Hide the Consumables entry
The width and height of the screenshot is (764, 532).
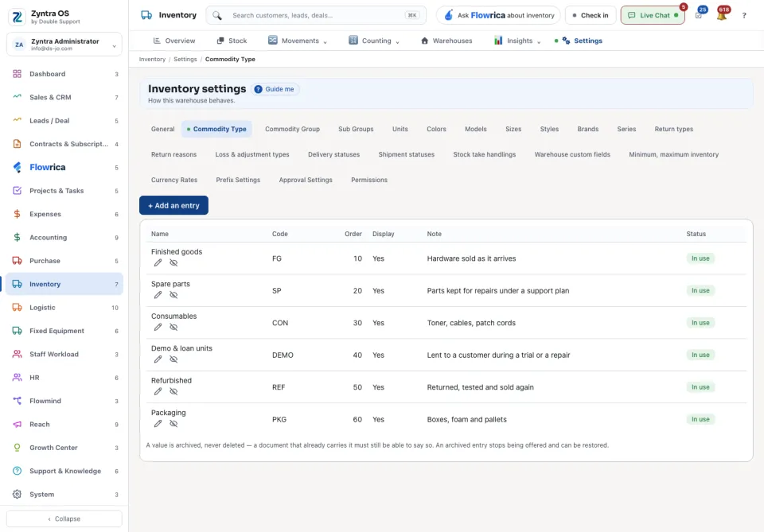coord(173,327)
